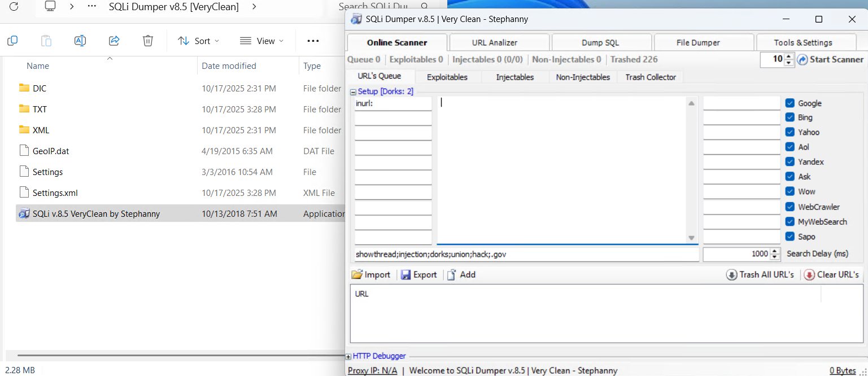
Task: Uncheck the Google search engine checkbox
Action: click(790, 103)
